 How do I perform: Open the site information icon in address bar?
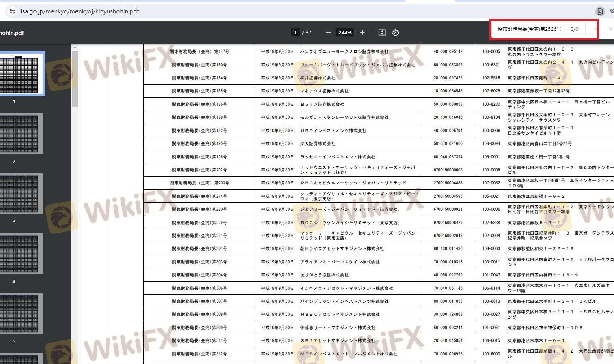coord(12,11)
